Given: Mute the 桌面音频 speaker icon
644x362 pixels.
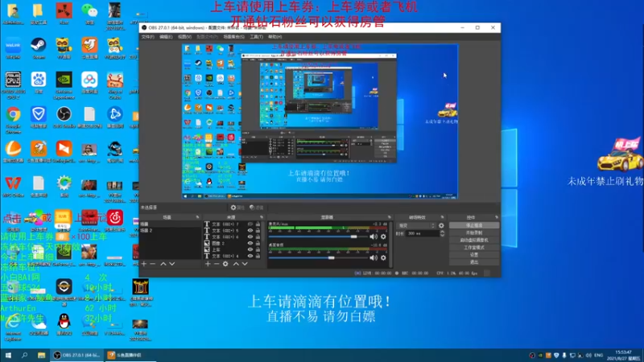Looking at the screenshot, I should point(373,257).
